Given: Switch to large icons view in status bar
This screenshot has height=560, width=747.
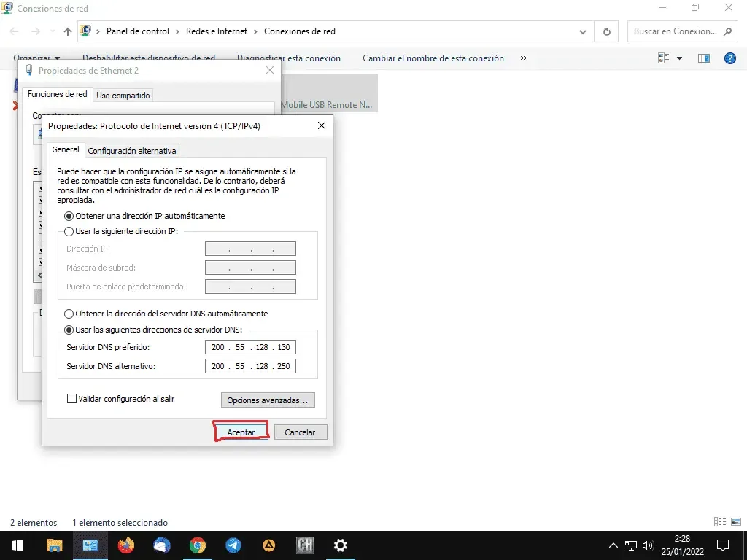Looking at the screenshot, I should 736,522.
